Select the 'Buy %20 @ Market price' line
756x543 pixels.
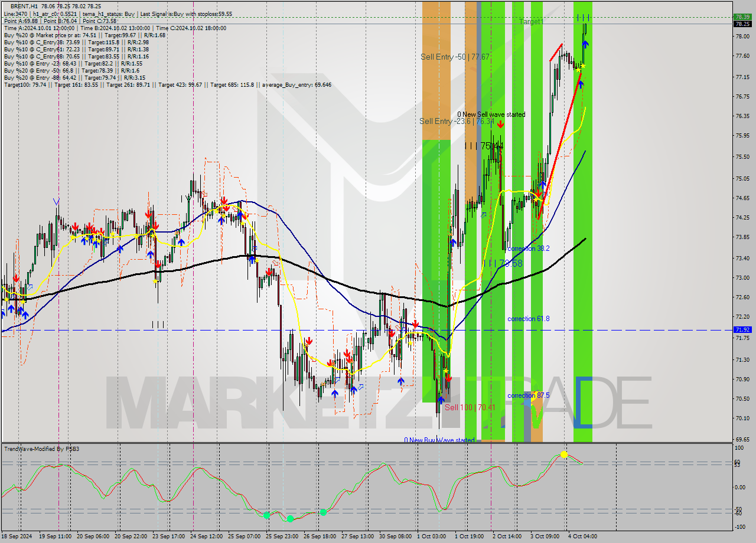click(x=84, y=35)
